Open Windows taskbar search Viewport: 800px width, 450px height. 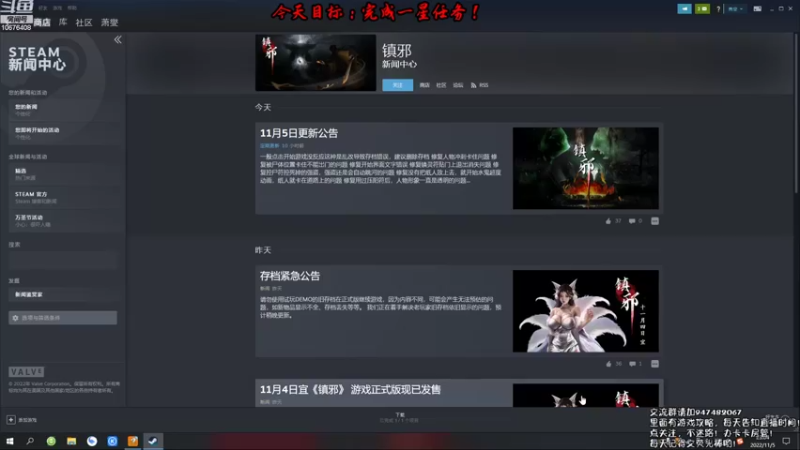[x=30, y=441]
